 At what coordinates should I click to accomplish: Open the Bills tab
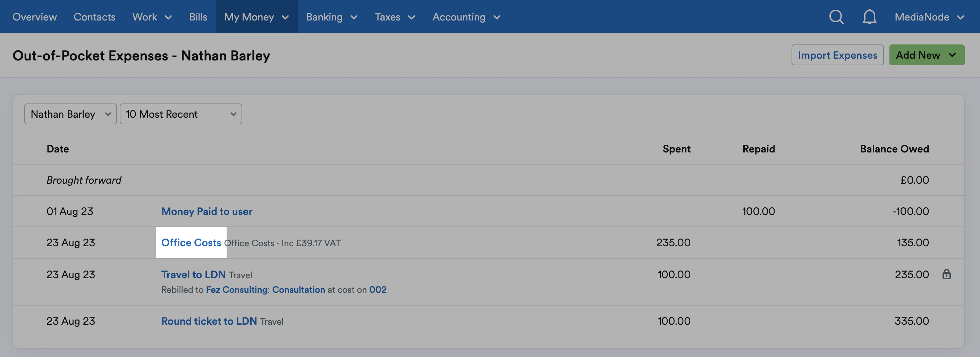point(198,17)
